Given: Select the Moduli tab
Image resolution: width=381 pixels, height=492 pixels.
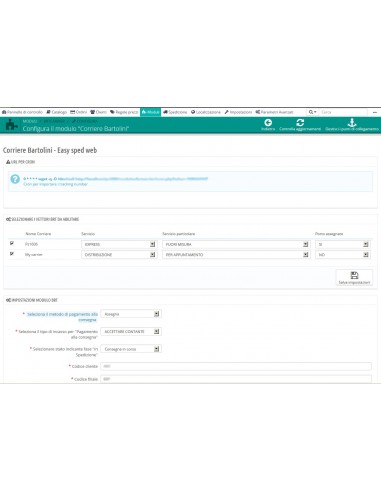Looking at the screenshot, I should pyautogui.click(x=151, y=112).
